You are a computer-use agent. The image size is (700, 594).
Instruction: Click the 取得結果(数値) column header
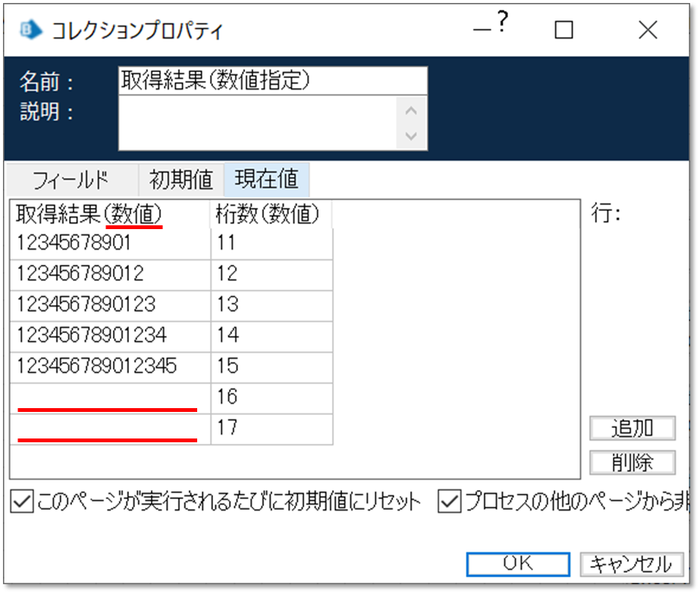click(110, 214)
